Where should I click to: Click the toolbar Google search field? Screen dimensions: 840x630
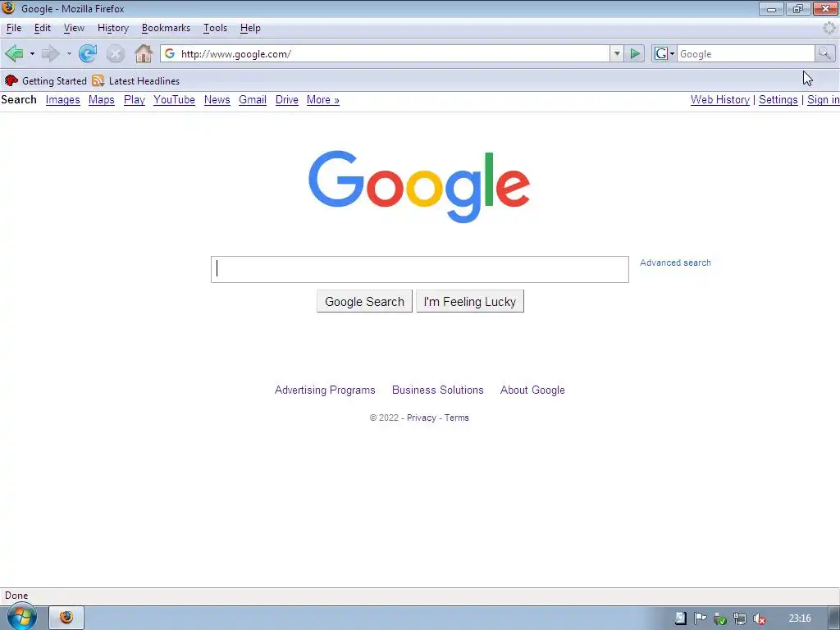(x=745, y=53)
